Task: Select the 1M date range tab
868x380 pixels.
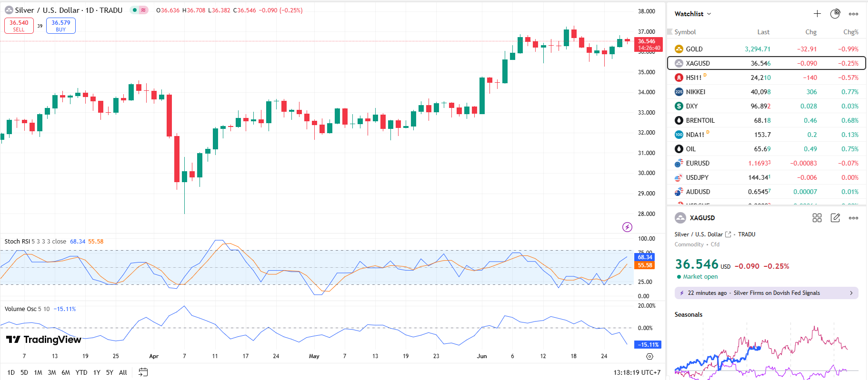Action: (38, 372)
